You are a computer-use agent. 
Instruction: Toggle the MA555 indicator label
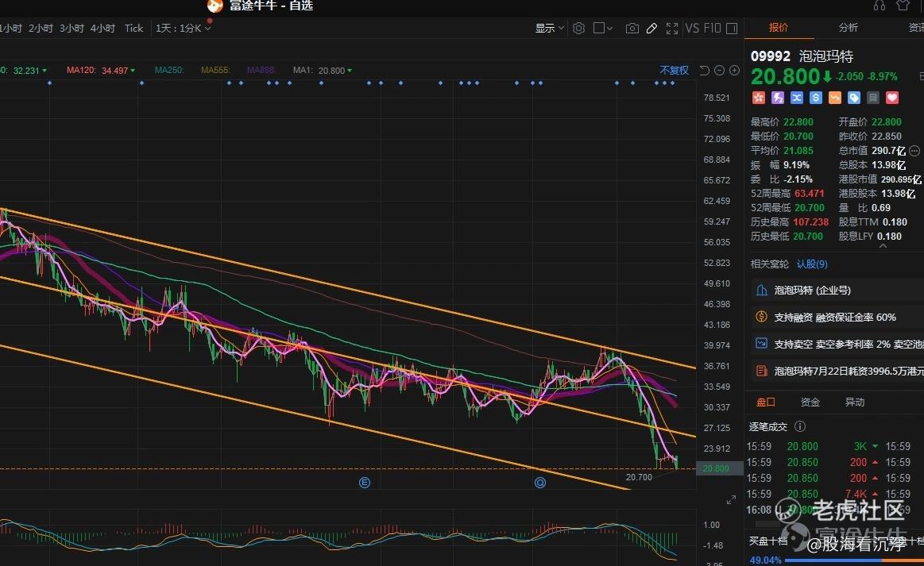pyautogui.click(x=215, y=70)
